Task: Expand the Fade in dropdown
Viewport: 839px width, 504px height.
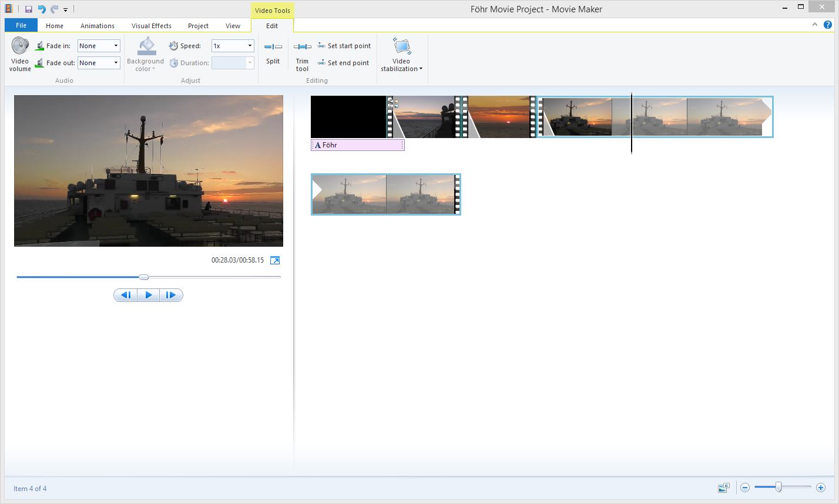Action: coord(116,46)
